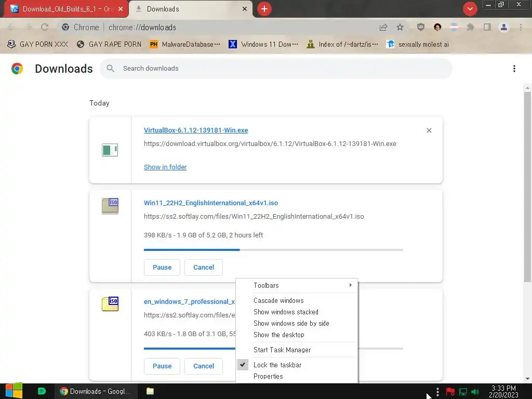Focus the chrome://downloads address bar
532x399 pixels.
pos(217,28)
